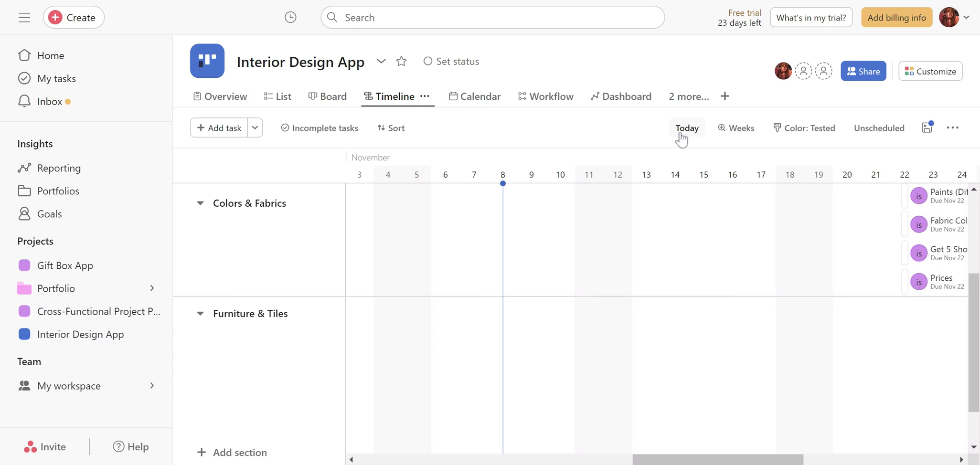Collapse Colors & Fabrics section
980x465 pixels.
(x=200, y=203)
